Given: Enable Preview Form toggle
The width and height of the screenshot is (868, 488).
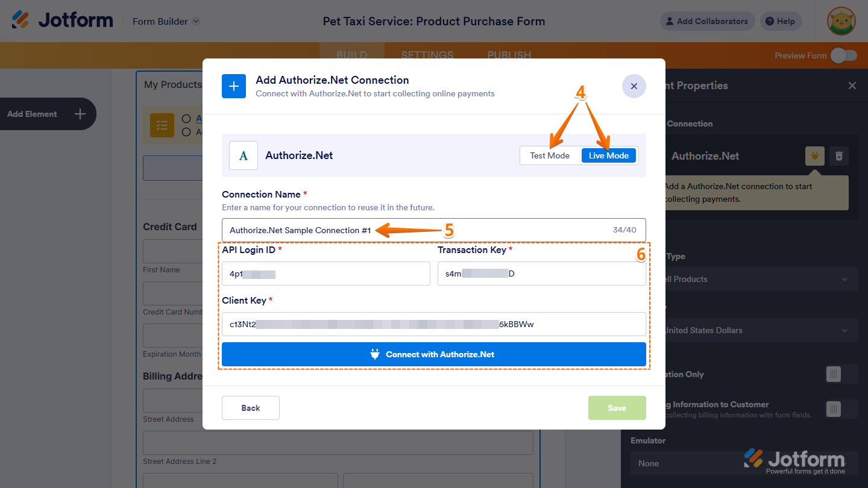Looking at the screenshot, I should (844, 54).
